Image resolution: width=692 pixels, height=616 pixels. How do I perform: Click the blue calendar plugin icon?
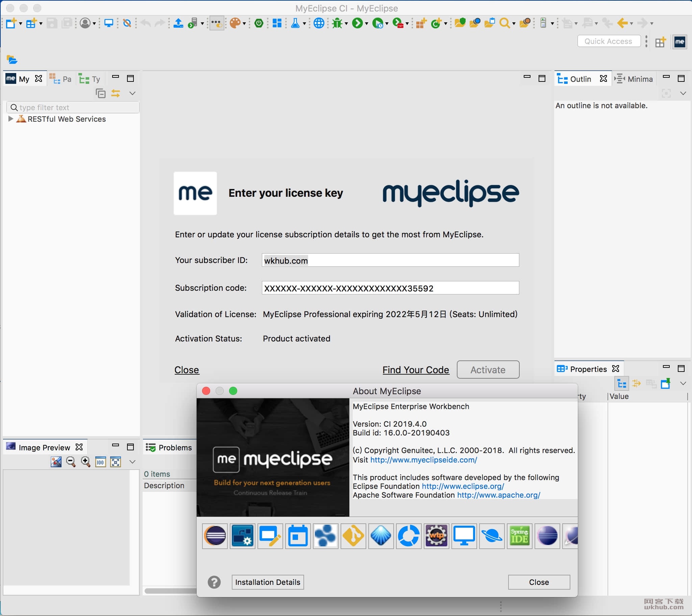(298, 536)
